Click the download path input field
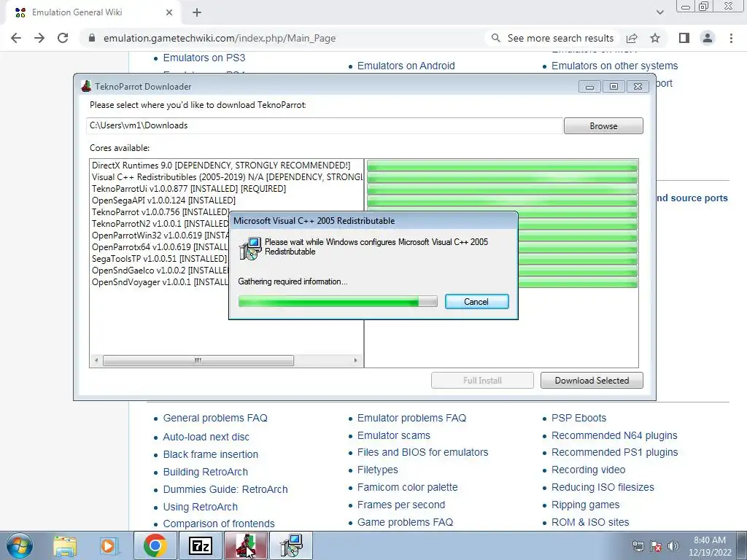Image resolution: width=747 pixels, height=560 pixels. [325, 125]
